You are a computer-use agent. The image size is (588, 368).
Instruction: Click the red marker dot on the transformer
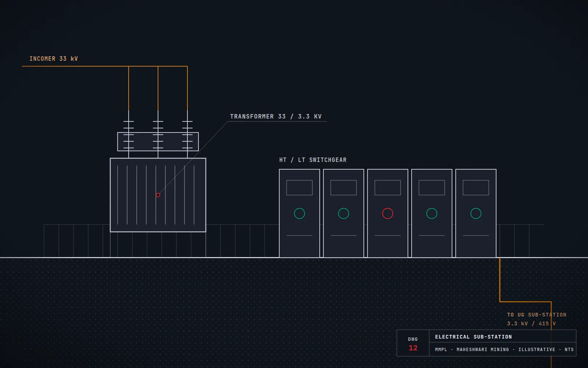pos(158,195)
